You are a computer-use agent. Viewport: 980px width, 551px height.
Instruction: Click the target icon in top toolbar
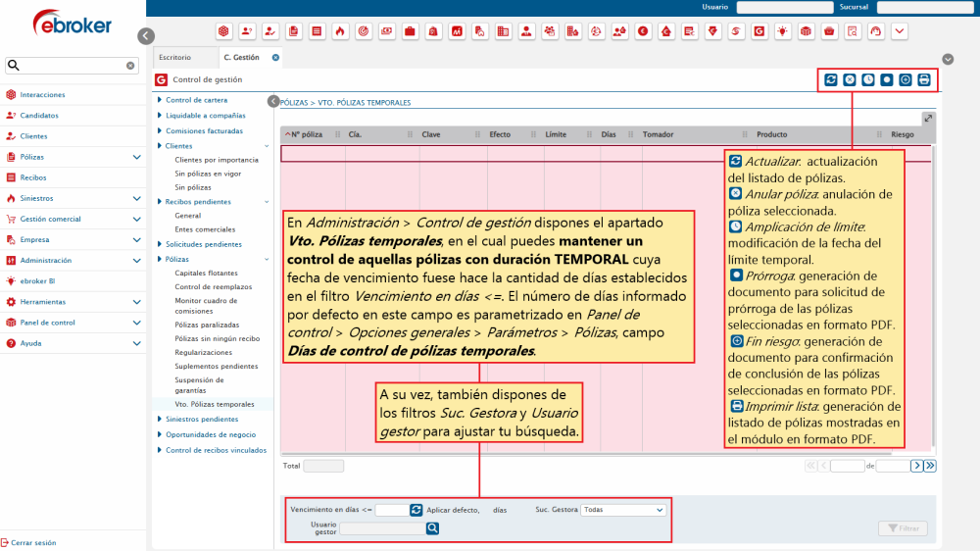click(364, 31)
